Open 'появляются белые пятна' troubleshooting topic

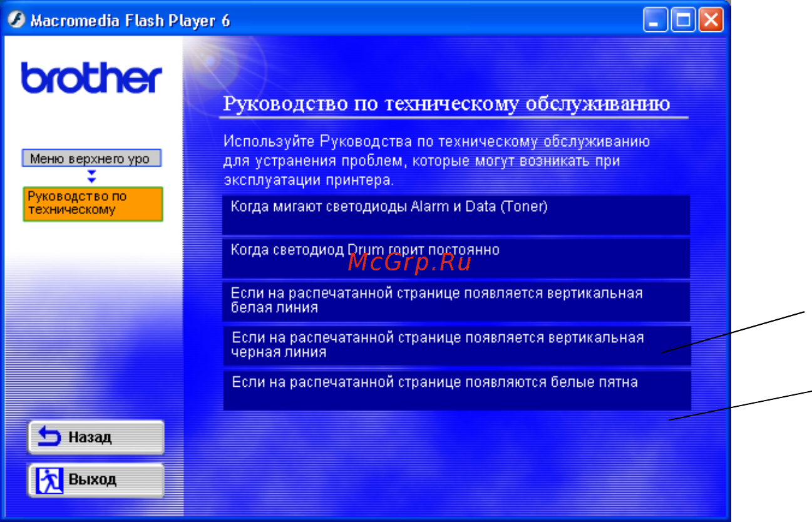coord(457,390)
